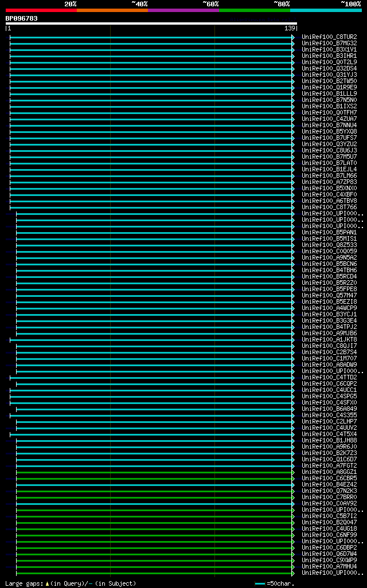The height and width of the screenshot is (588, 367).
Task: Select the UniRef100_C6CQP2 label
Action: click(330, 383)
